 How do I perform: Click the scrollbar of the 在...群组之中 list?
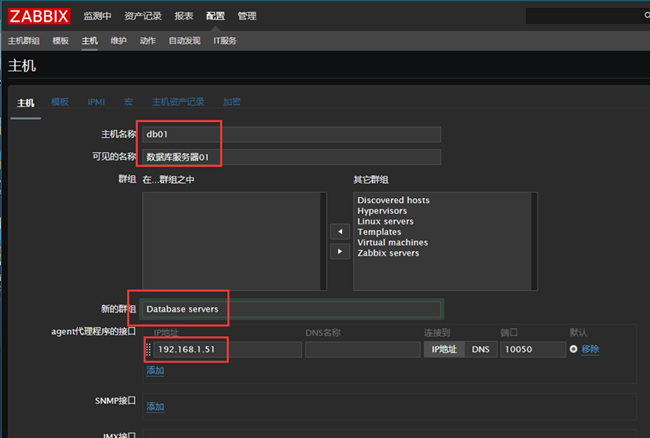[323, 241]
